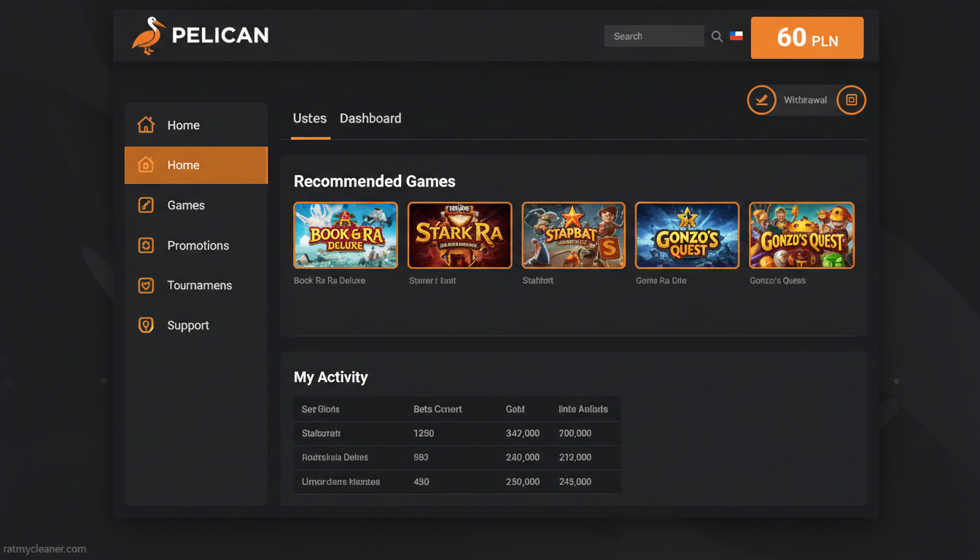The width and height of the screenshot is (980, 560).
Task: Select the language flag toggle
Action: [x=736, y=34]
